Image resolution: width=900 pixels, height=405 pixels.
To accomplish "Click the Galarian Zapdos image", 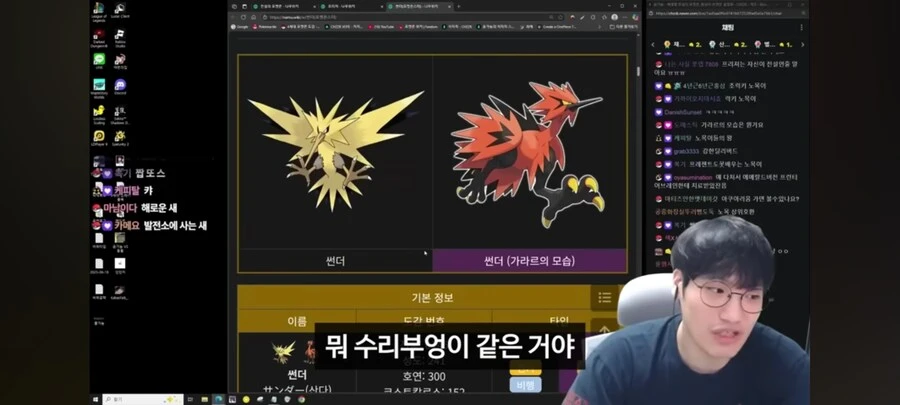I will pyautogui.click(x=527, y=155).
